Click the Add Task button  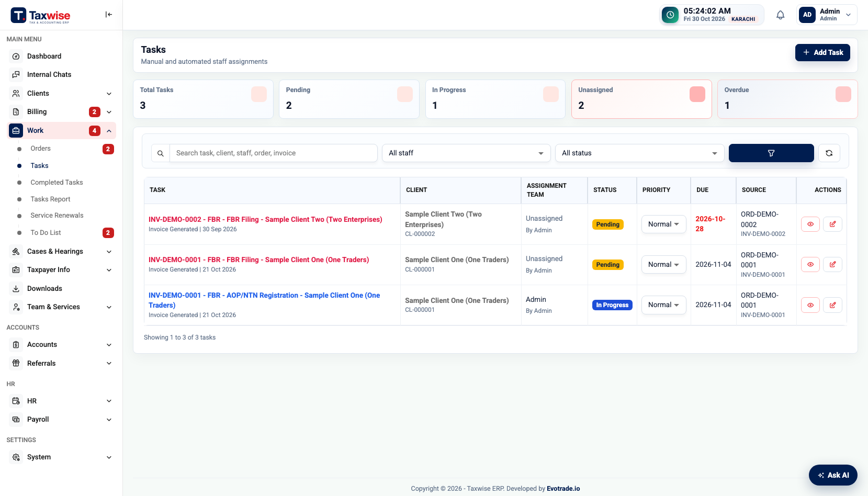[x=822, y=52]
